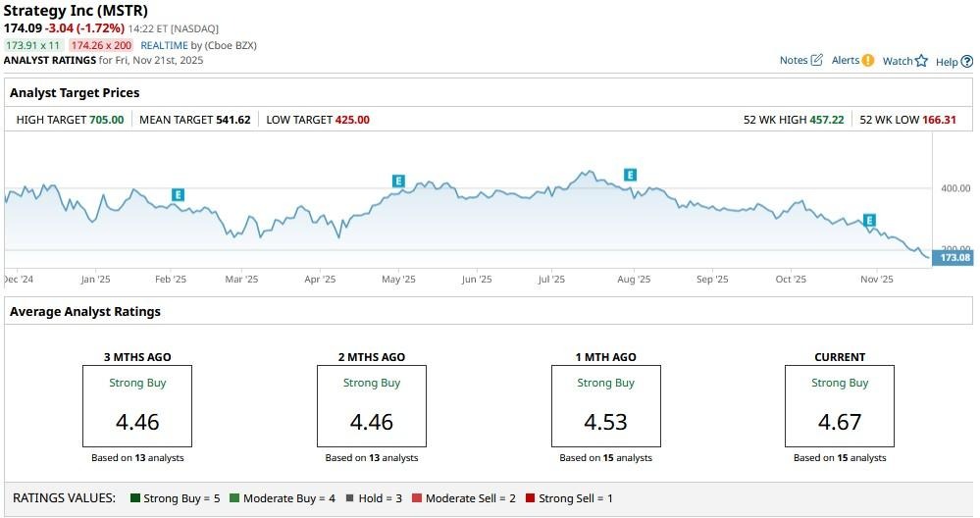Click the 1 MTH AGO rating box 4.53

tap(605, 406)
